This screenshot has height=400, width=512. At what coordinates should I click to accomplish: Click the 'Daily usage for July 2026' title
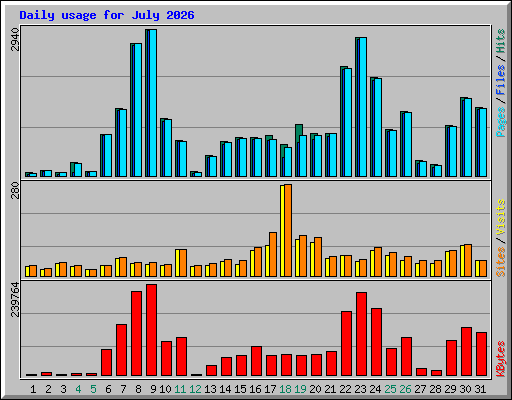point(107,15)
